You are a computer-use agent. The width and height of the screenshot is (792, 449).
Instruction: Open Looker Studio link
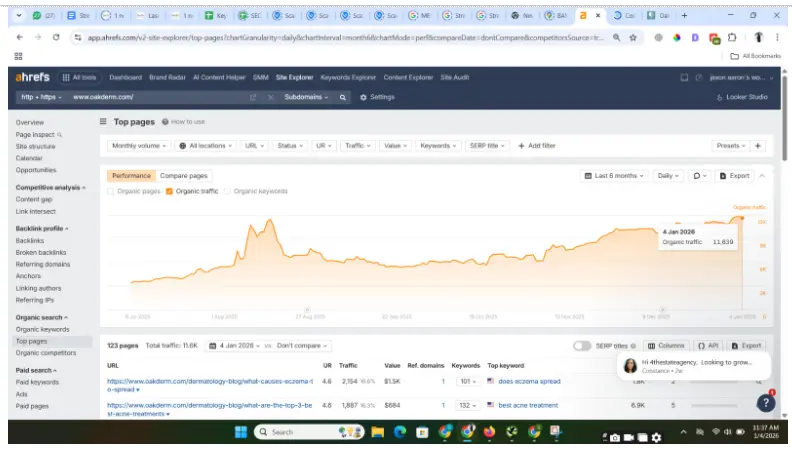coord(742,97)
